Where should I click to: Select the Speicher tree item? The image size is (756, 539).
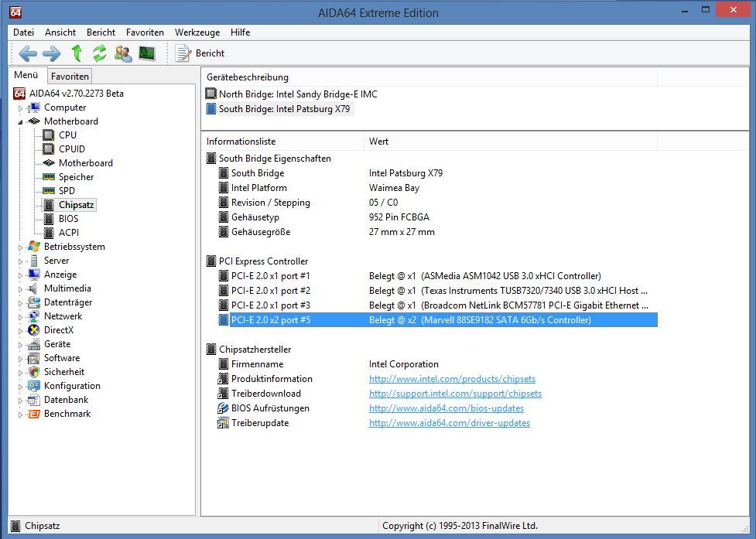point(76,177)
